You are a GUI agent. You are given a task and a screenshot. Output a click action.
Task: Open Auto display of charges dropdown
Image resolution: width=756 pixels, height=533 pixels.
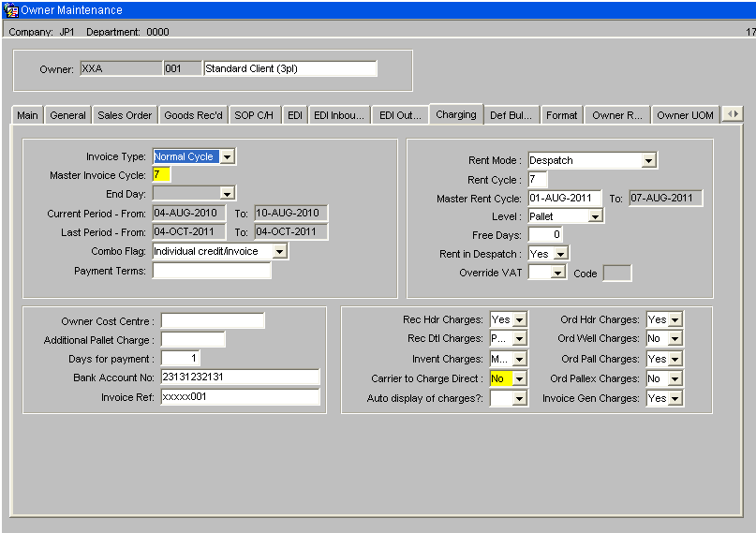pyautogui.click(x=519, y=398)
